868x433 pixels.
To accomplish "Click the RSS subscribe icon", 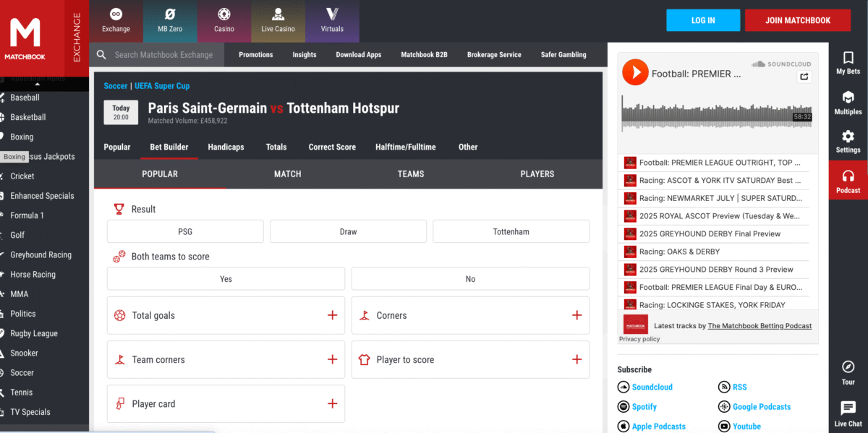I will pyautogui.click(x=724, y=387).
